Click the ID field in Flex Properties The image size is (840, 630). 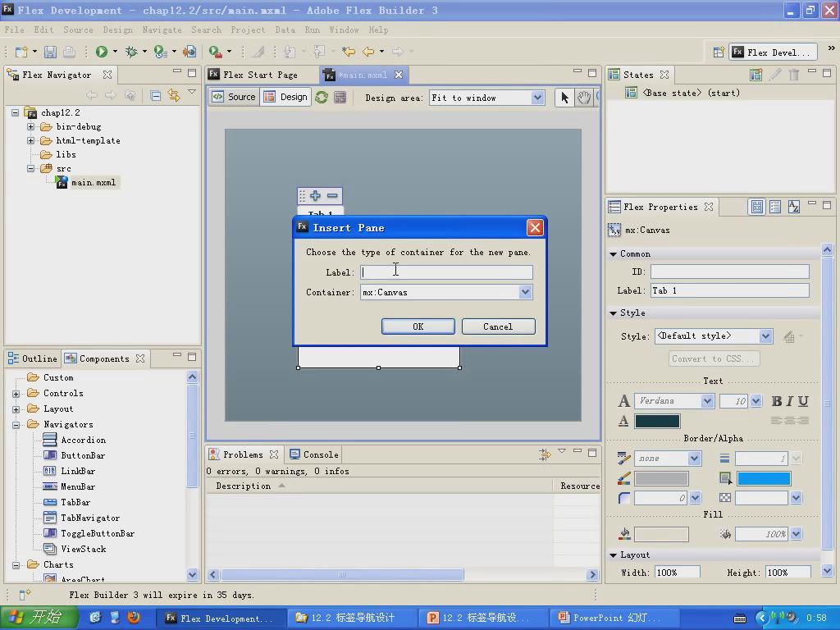click(x=729, y=272)
